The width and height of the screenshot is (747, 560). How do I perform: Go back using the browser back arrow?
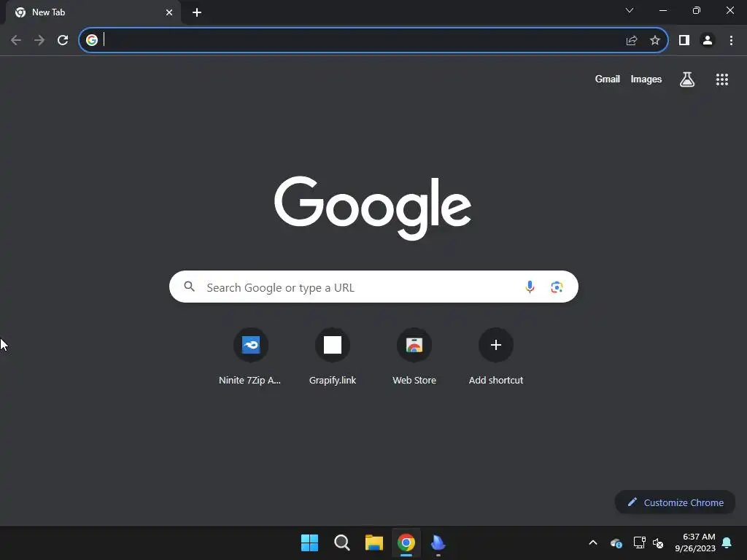(x=16, y=40)
